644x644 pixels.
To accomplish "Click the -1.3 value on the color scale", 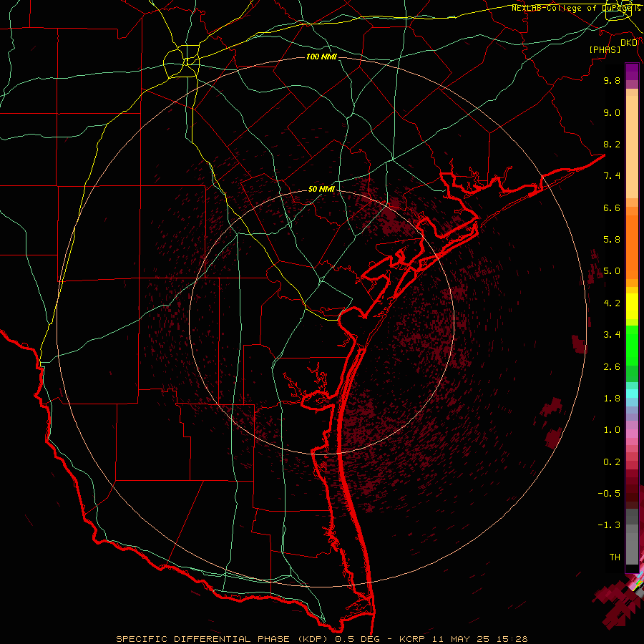I will coord(609,525).
